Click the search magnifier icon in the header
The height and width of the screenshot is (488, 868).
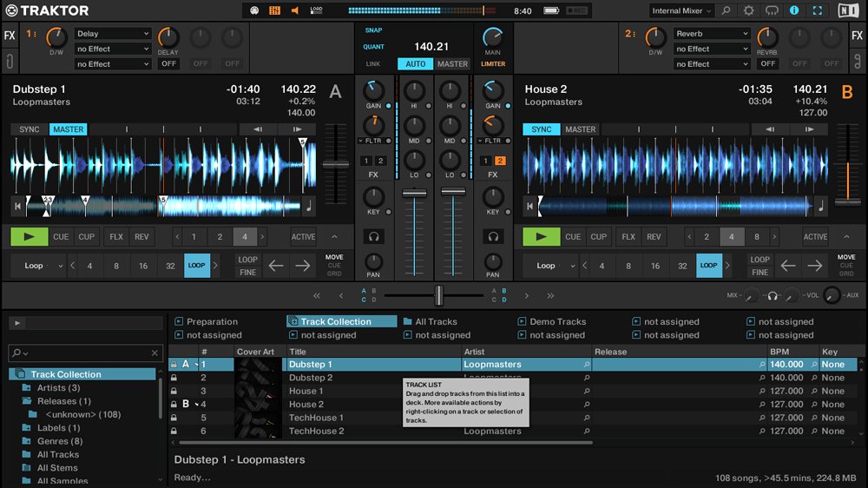coord(726,10)
